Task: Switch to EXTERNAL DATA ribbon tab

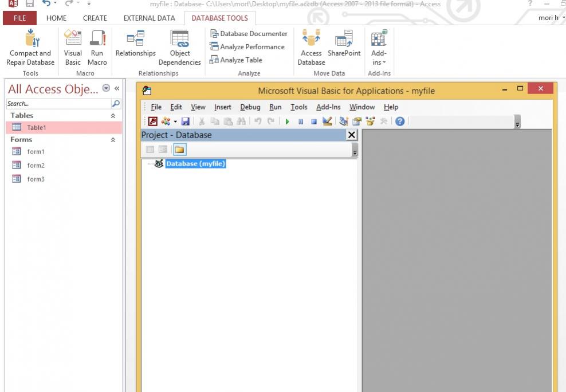Action: [149, 18]
